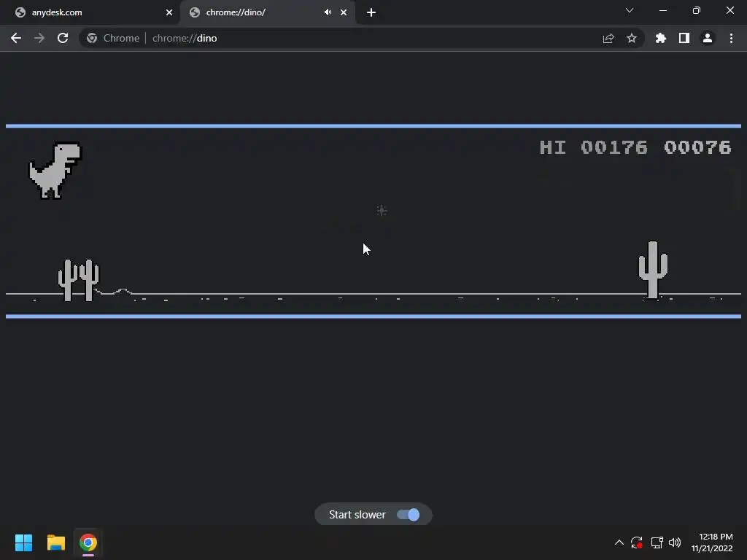Click the tall single cactus obstacle

[x=653, y=270]
